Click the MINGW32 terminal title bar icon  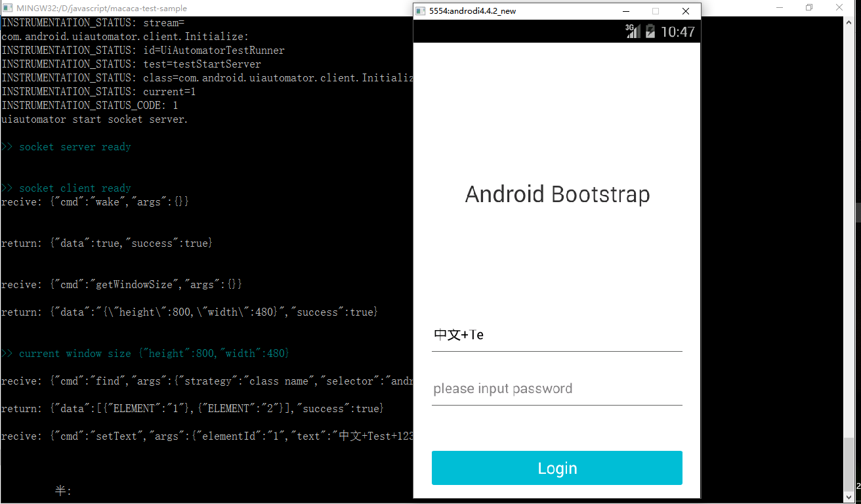7,8
